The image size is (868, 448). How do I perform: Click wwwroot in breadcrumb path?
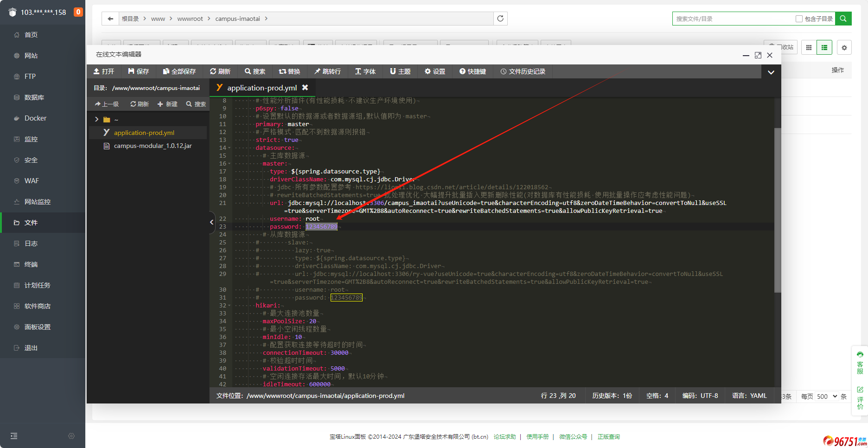[x=190, y=19]
